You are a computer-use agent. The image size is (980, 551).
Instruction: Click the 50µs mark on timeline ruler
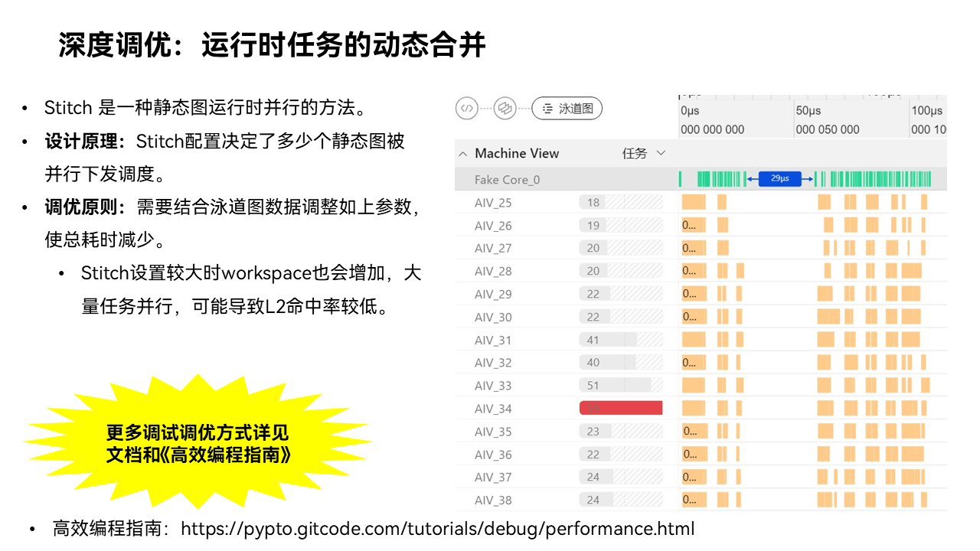(x=808, y=111)
